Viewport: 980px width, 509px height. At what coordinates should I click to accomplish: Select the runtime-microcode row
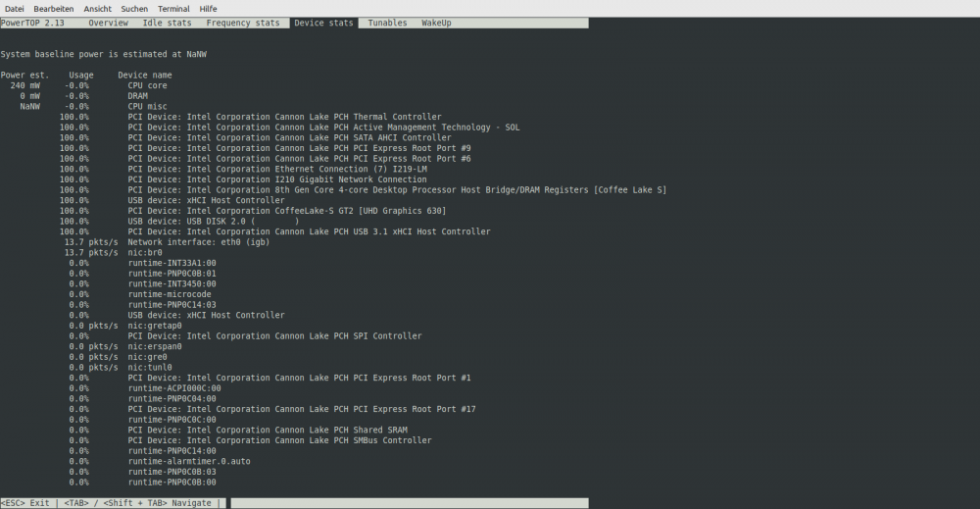point(140,294)
